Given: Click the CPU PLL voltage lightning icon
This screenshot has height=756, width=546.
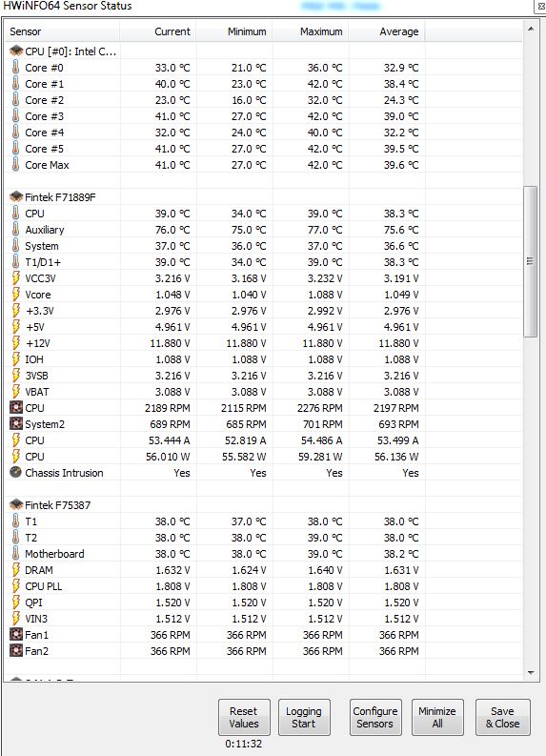Looking at the screenshot, I should [x=16, y=585].
